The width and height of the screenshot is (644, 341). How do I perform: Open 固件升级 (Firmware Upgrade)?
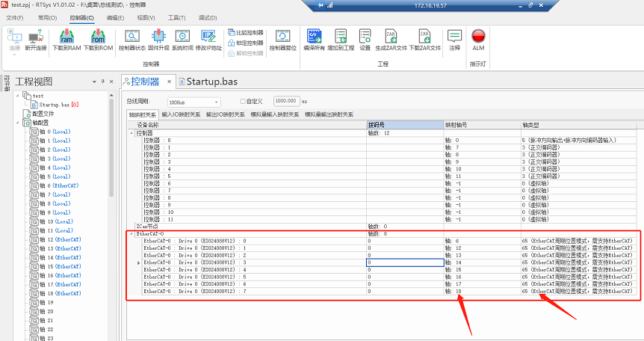tap(158, 40)
